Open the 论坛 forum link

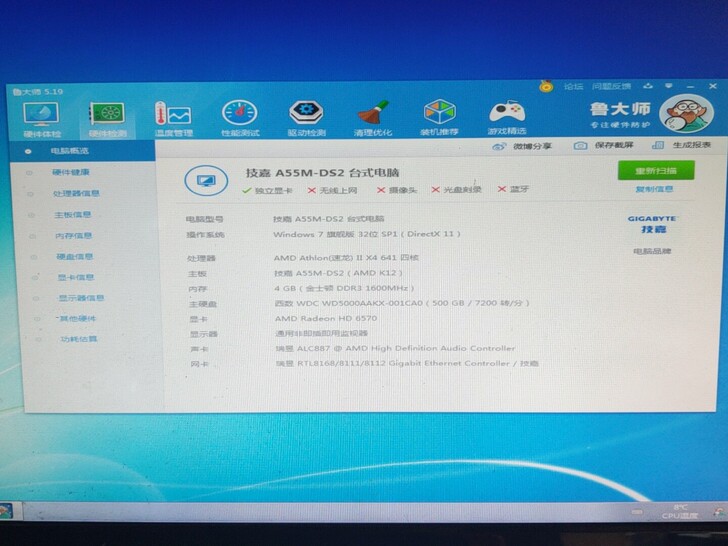pyautogui.click(x=573, y=86)
